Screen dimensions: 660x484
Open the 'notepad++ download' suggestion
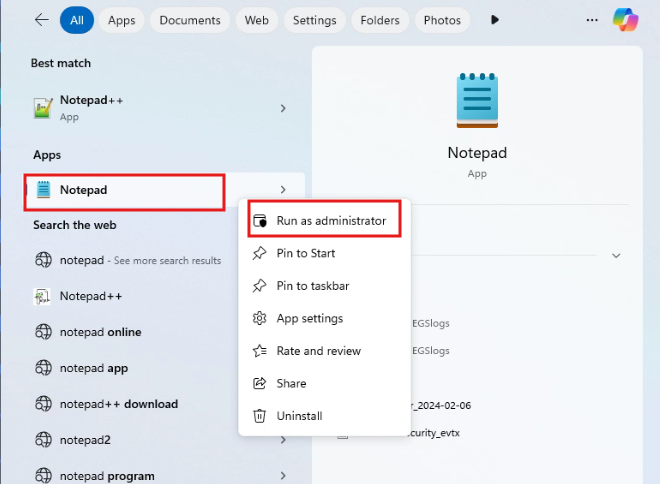(119, 404)
